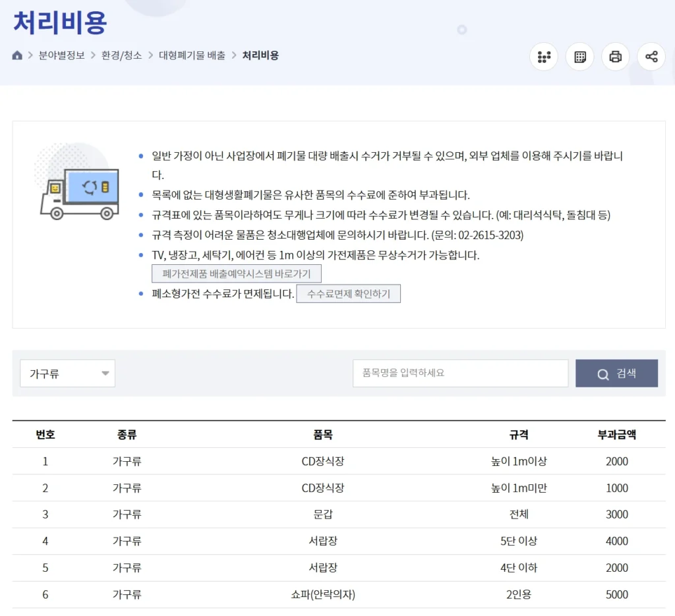Click the 분야별정보 breadcrumb link
675x616 pixels.
(60, 56)
